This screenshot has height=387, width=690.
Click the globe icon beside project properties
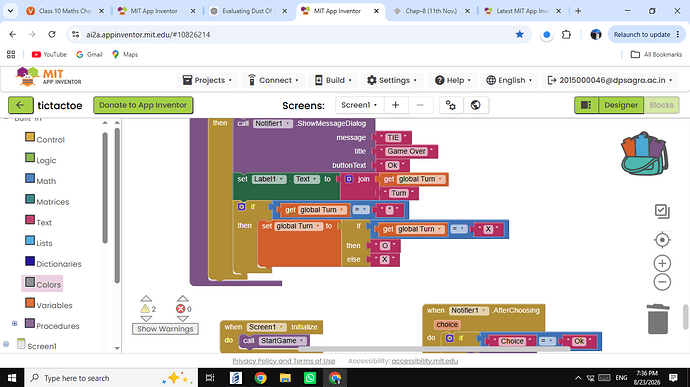pyautogui.click(x=475, y=105)
